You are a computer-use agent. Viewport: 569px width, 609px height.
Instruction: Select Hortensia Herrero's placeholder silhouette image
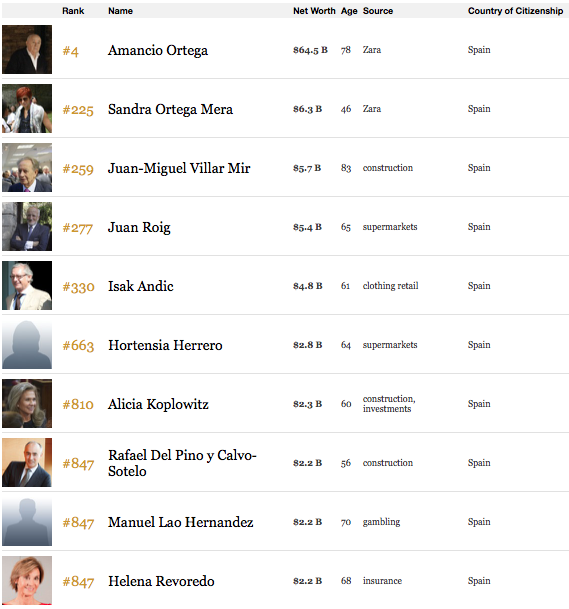click(x=27, y=345)
